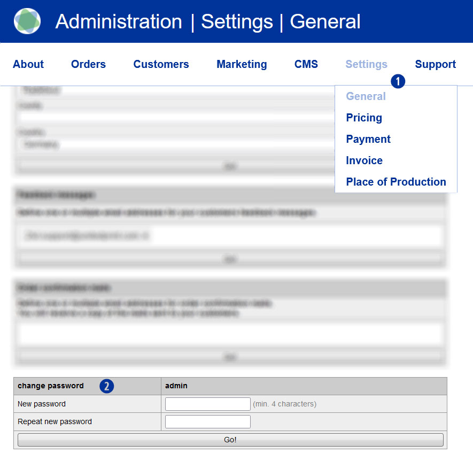Collapse the Settings dropdown menu

tap(366, 64)
